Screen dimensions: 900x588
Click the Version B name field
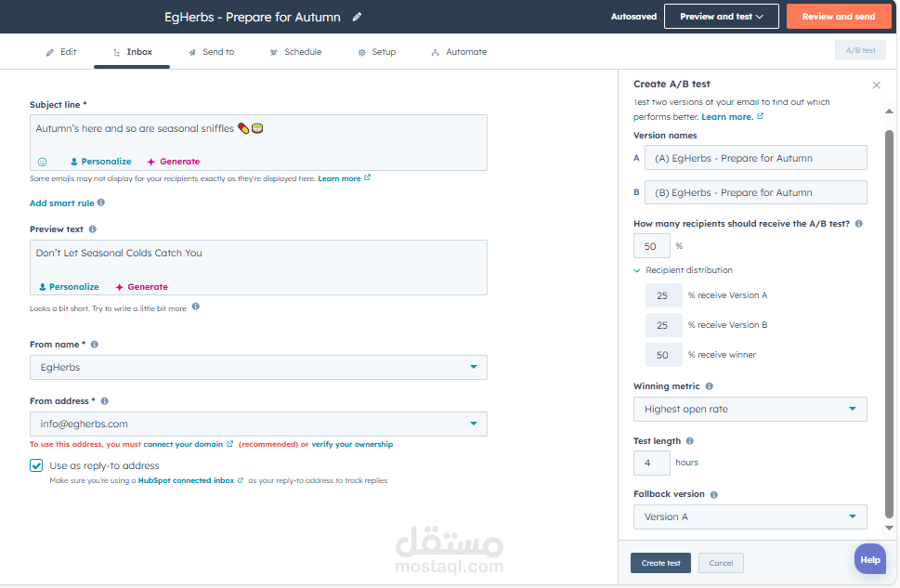pos(755,192)
